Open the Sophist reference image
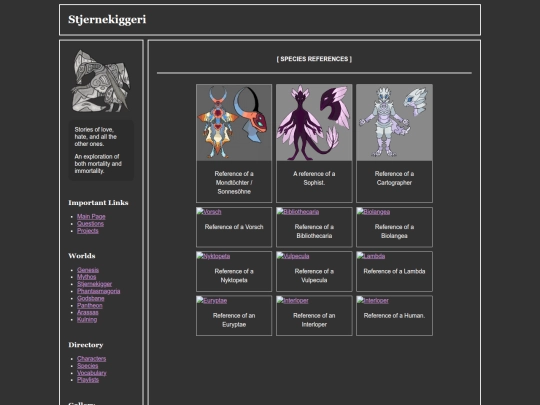Image resolution: width=540 pixels, height=405 pixels. click(314, 123)
